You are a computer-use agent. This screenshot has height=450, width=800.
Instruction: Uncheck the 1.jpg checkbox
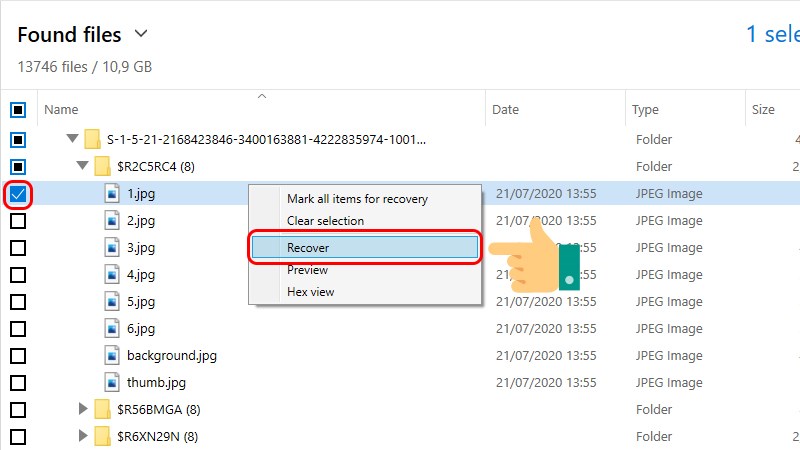point(18,194)
